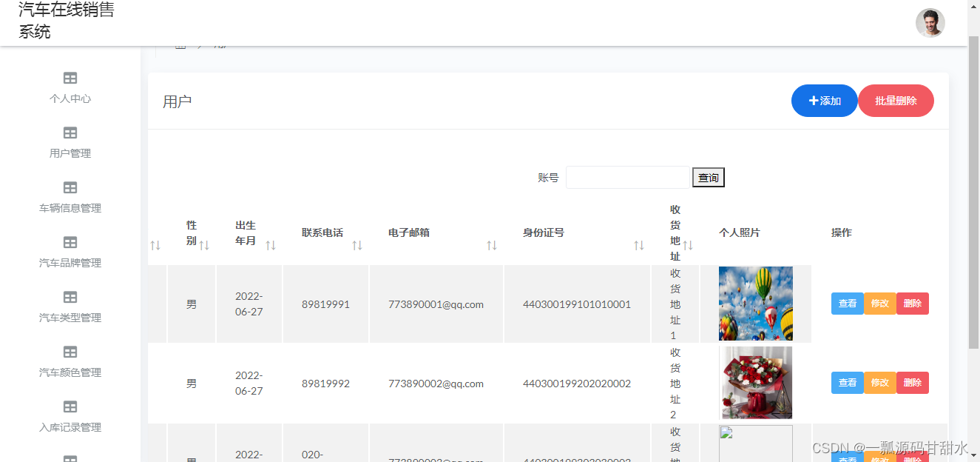The height and width of the screenshot is (462, 980).
Task: Click 查看 for user 773890002@qq.com
Action: [848, 383]
